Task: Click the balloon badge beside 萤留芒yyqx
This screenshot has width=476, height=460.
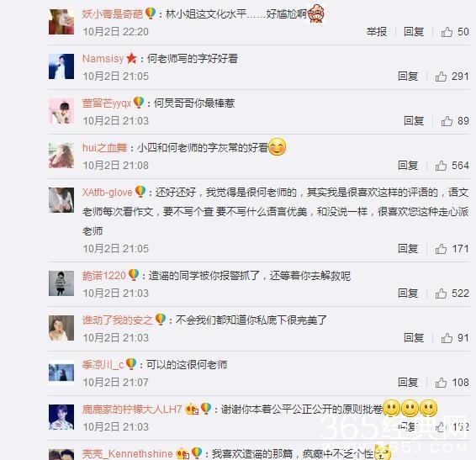Action: (139, 103)
